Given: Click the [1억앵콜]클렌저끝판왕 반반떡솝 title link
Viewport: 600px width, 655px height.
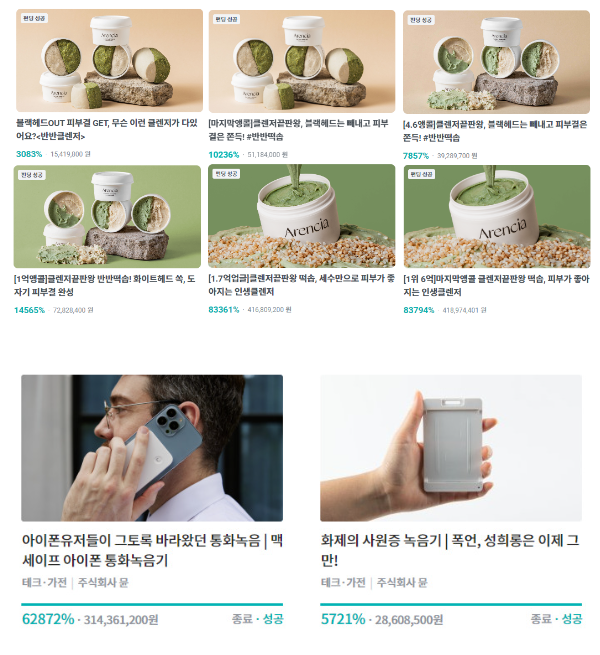Looking at the screenshot, I should (x=104, y=285).
